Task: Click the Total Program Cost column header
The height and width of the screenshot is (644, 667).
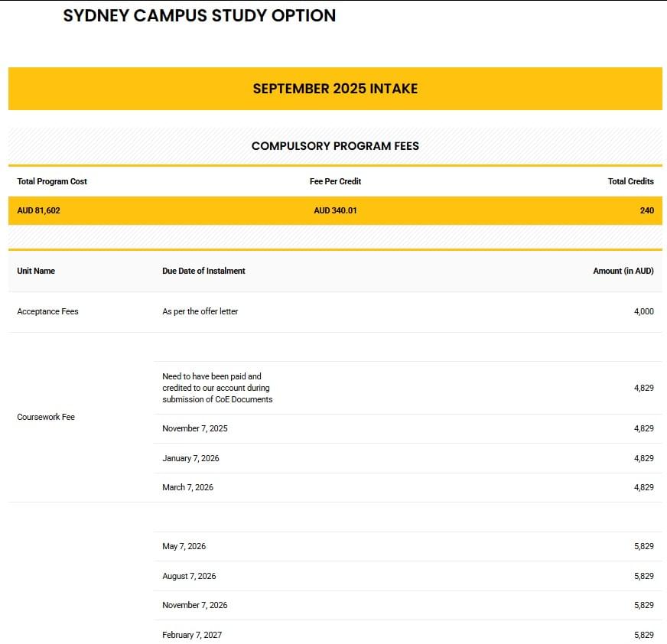Action: (x=52, y=181)
